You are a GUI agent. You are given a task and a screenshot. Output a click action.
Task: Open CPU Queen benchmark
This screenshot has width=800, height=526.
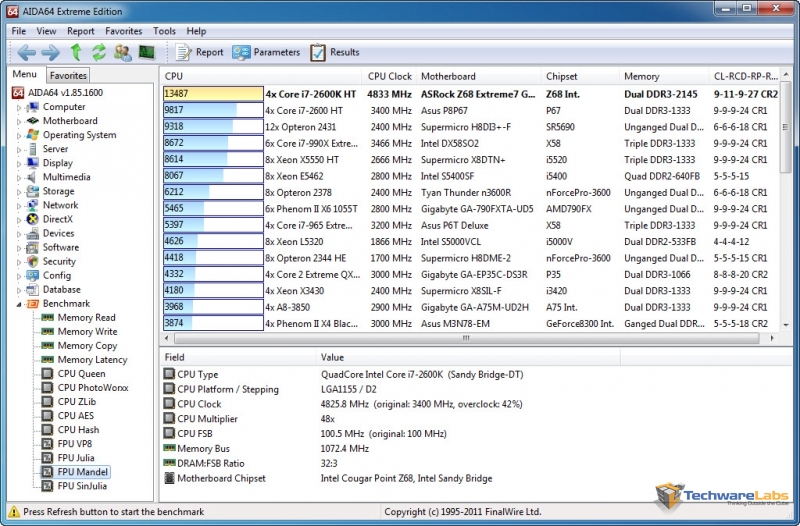(82, 374)
